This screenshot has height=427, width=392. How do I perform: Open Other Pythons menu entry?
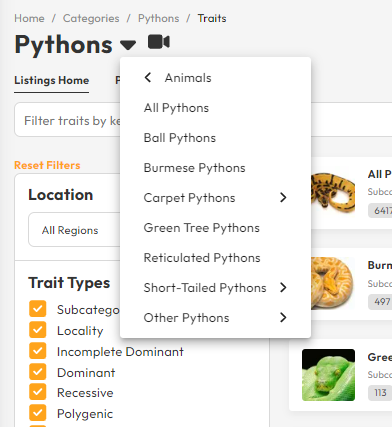point(186,318)
